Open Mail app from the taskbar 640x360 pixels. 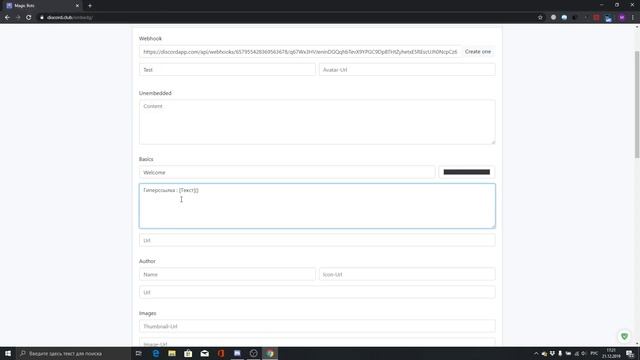[204, 353]
